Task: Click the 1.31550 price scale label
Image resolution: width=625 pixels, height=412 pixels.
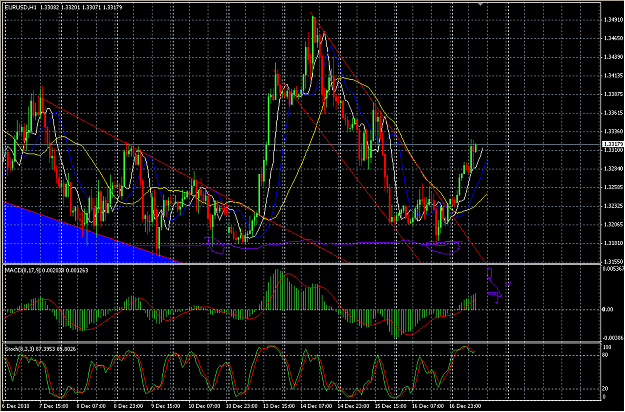Action: (x=612, y=261)
